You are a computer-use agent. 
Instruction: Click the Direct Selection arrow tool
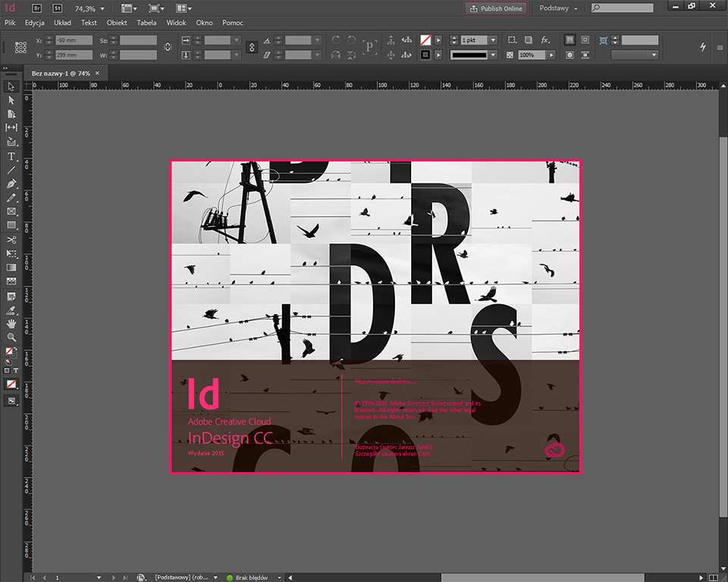tap(11, 100)
